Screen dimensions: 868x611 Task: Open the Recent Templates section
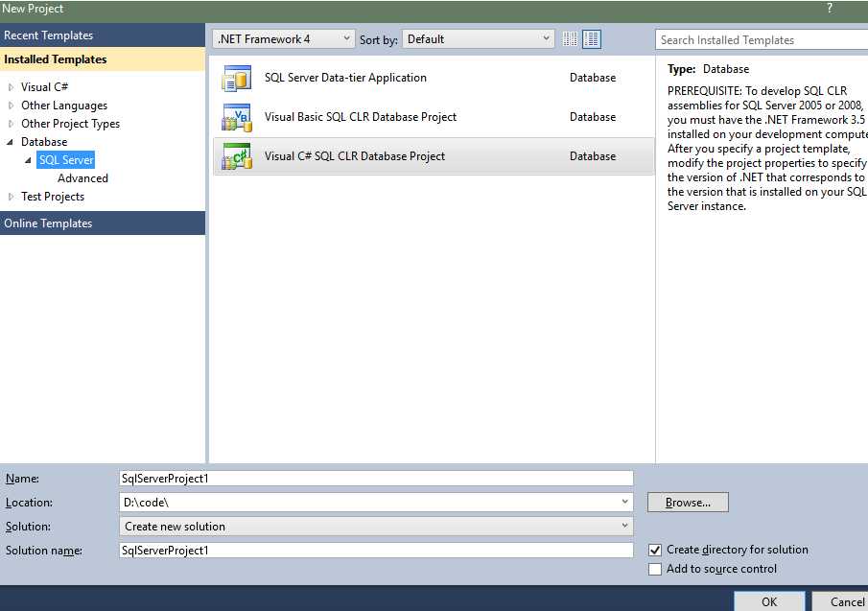(x=103, y=35)
